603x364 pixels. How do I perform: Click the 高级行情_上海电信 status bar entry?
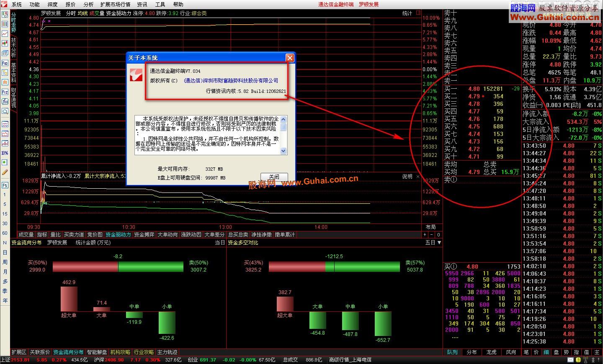pos(350,360)
